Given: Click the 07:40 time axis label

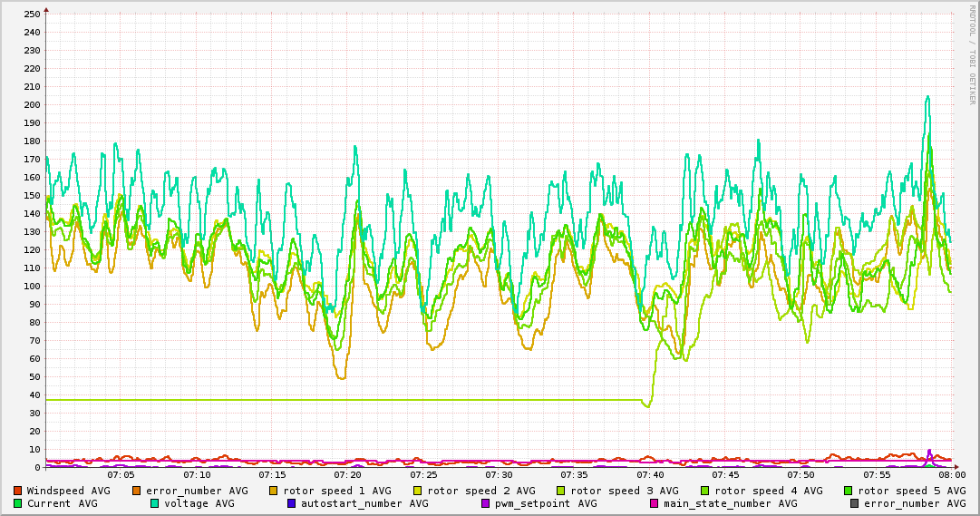Looking at the screenshot, I should 650,474.
